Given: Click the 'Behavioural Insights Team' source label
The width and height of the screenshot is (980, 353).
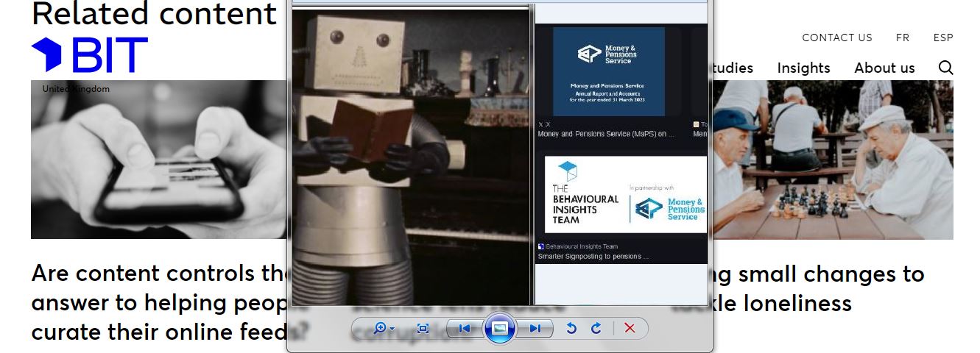Looking at the screenshot, I should 582,246.
